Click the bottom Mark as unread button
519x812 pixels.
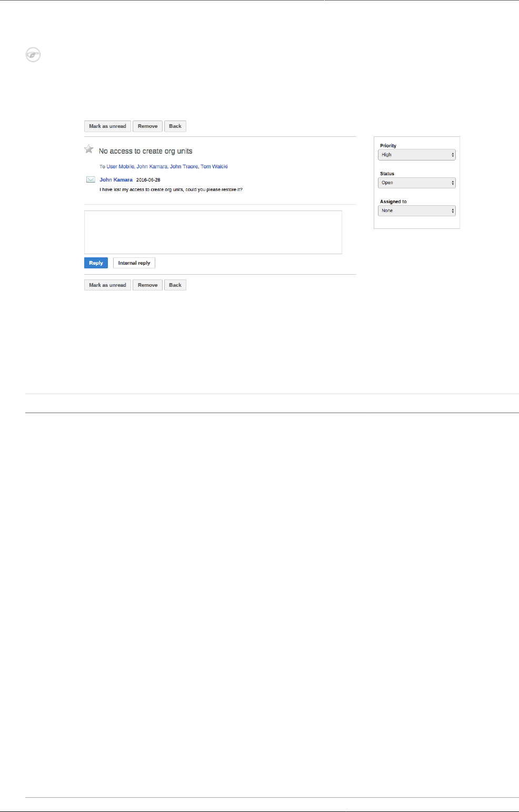tap(107, 285)
